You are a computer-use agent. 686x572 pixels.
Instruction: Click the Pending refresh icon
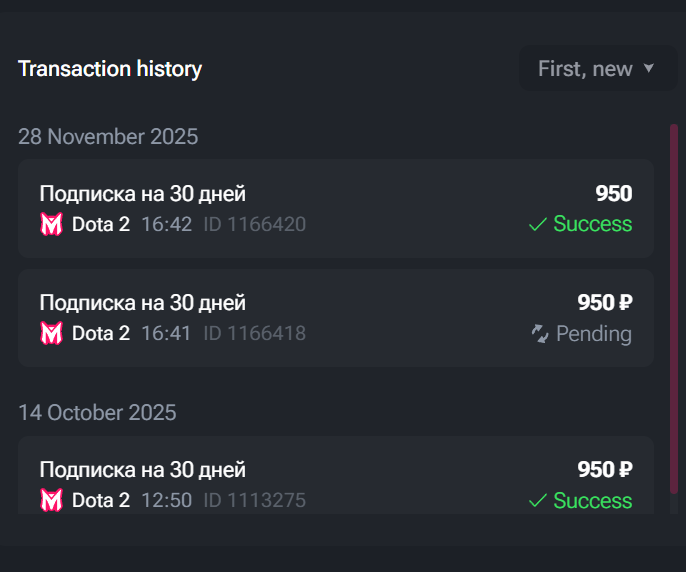pos(541,334)
